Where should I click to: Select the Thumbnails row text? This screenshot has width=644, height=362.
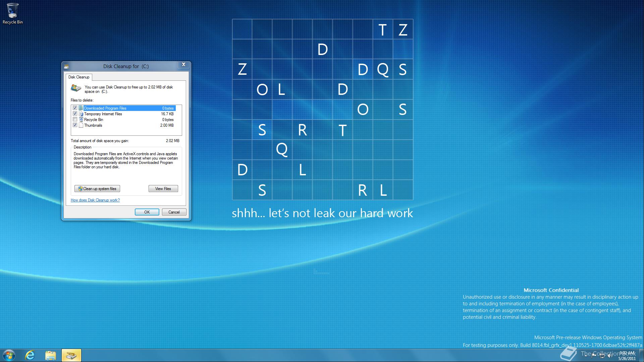[93, 125]
